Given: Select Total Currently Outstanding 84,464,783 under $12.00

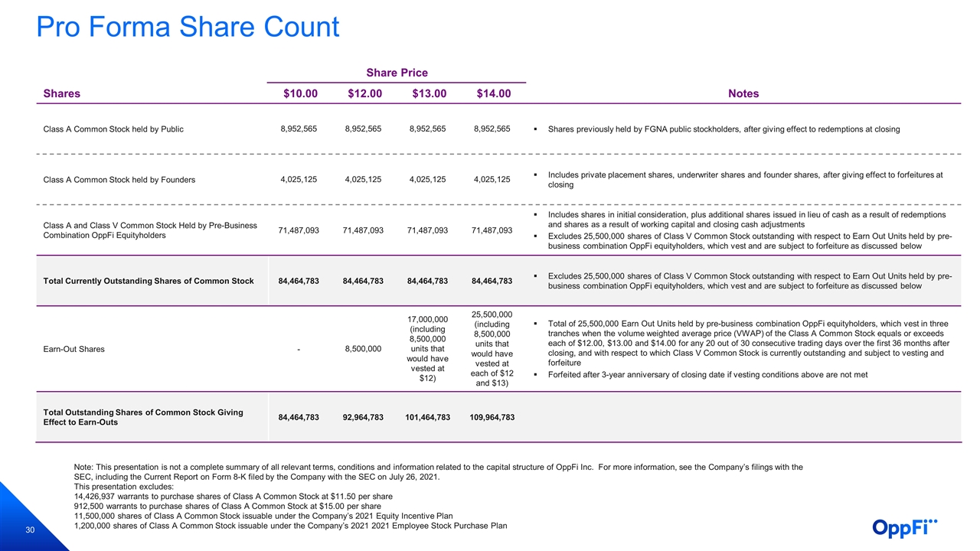Looking at the screenshot, I should 364,281.
